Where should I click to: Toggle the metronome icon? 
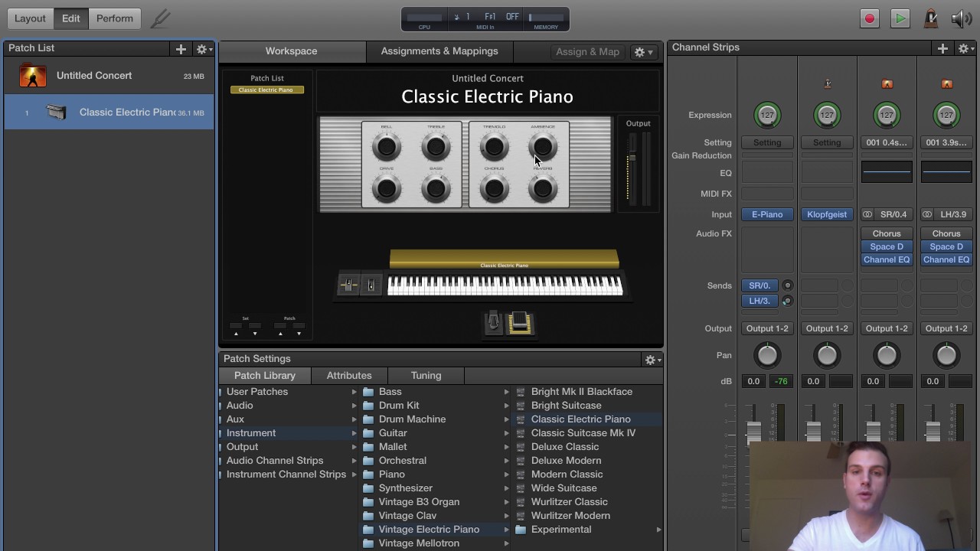(931, 18)
